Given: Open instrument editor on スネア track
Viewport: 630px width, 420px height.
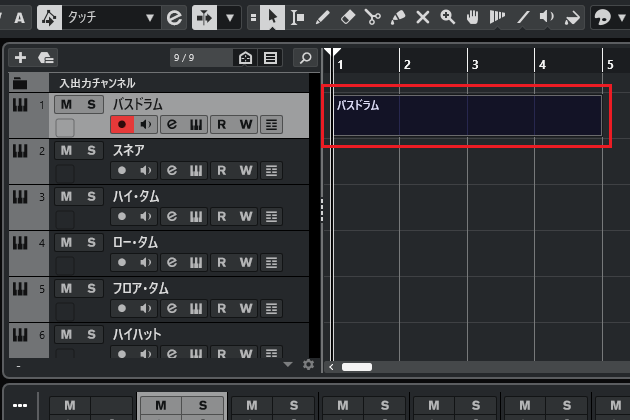Looking at the screenshot, I should (x=196, y=171).
